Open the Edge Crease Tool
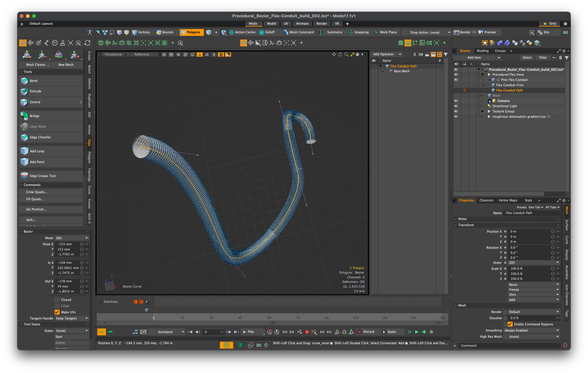The height and width of the screenshot is (373, 588). click(x=51, y=176)
